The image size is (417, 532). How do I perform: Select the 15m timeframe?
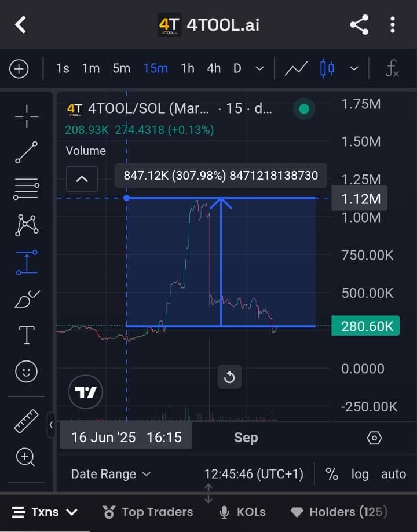click(156, 68)
